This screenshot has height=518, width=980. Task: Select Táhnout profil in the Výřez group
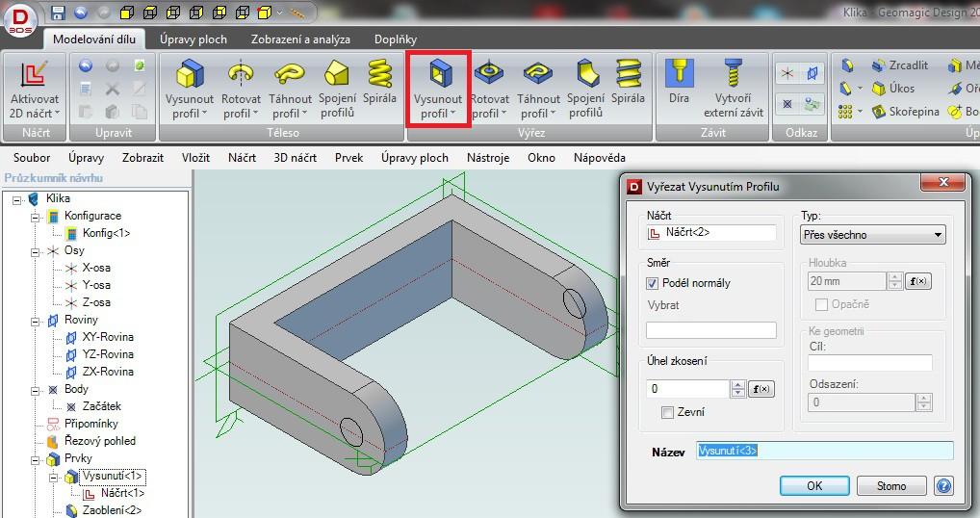coord(538,89)
